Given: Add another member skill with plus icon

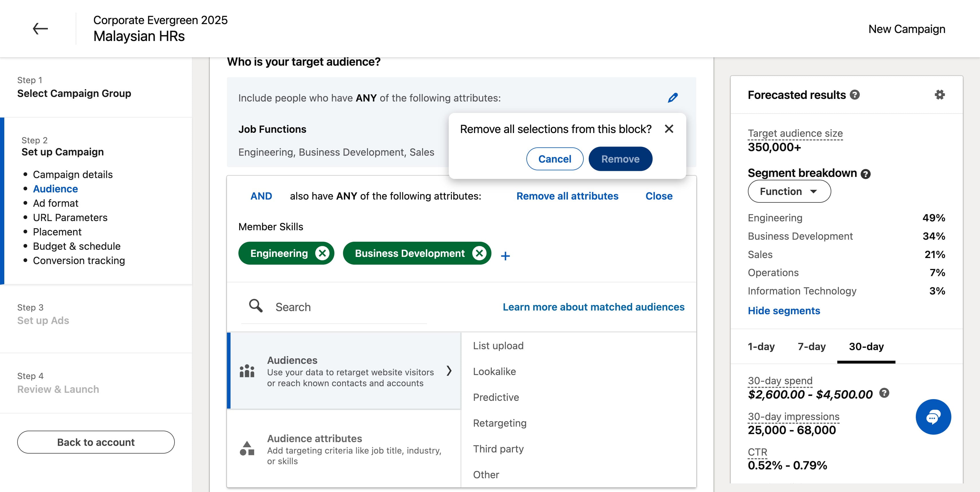Looking at the screenshot, I should (x=505, y=256).
